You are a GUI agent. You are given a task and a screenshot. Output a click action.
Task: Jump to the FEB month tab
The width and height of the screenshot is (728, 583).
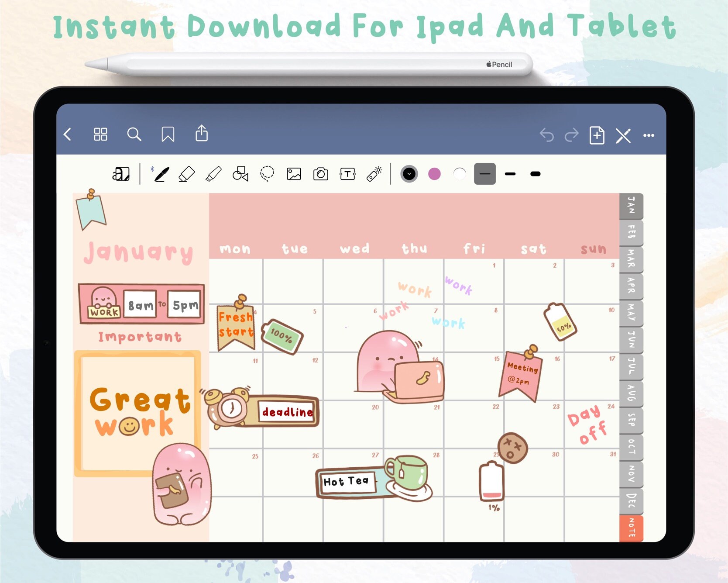[x=631, y=232]
